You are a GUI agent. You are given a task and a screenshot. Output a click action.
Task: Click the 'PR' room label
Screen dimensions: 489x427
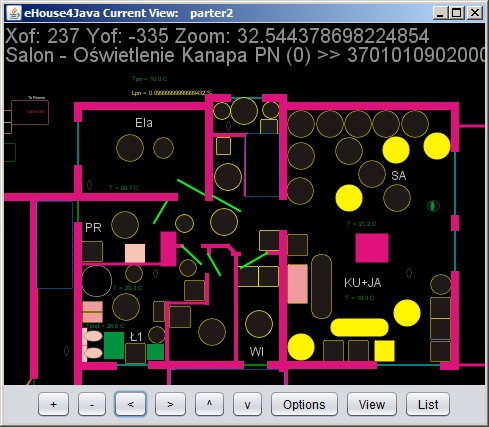[93, 228]
